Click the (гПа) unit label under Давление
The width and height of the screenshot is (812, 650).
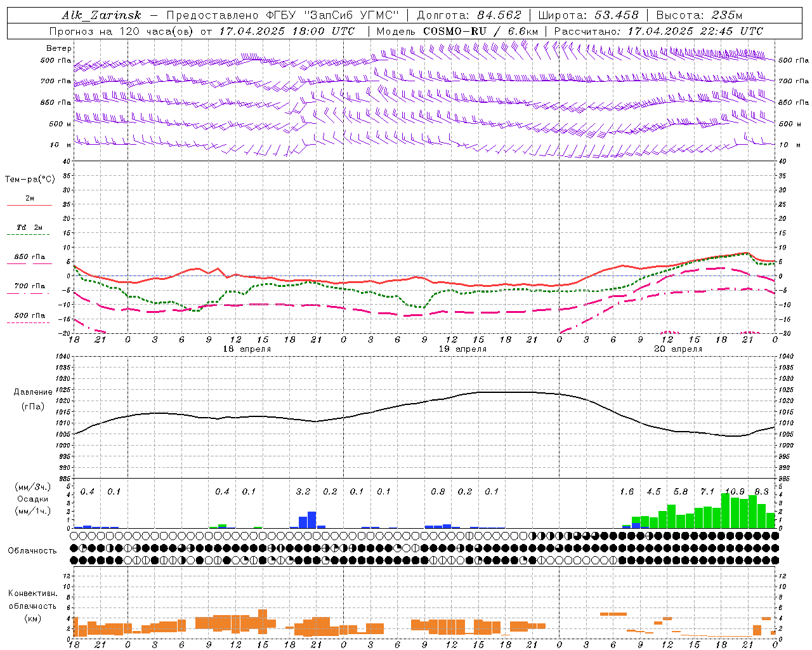click(x=33, y=406)
